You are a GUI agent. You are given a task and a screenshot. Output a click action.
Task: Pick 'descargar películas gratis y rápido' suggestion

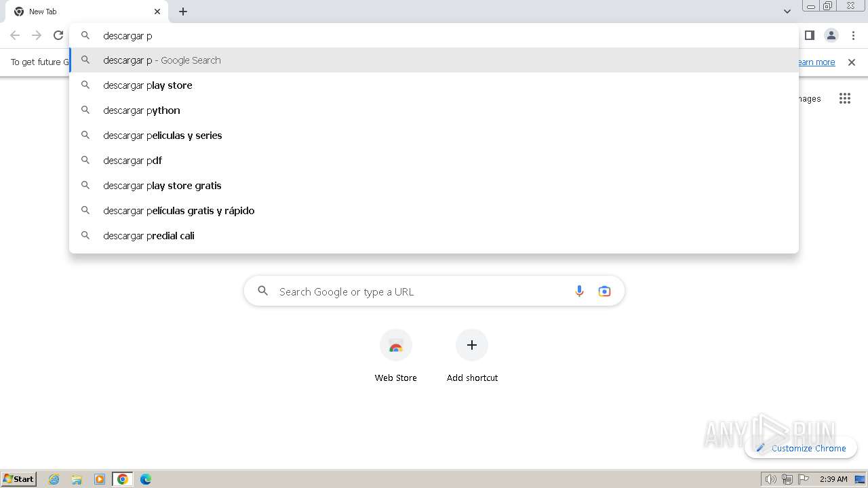(434, 211)
